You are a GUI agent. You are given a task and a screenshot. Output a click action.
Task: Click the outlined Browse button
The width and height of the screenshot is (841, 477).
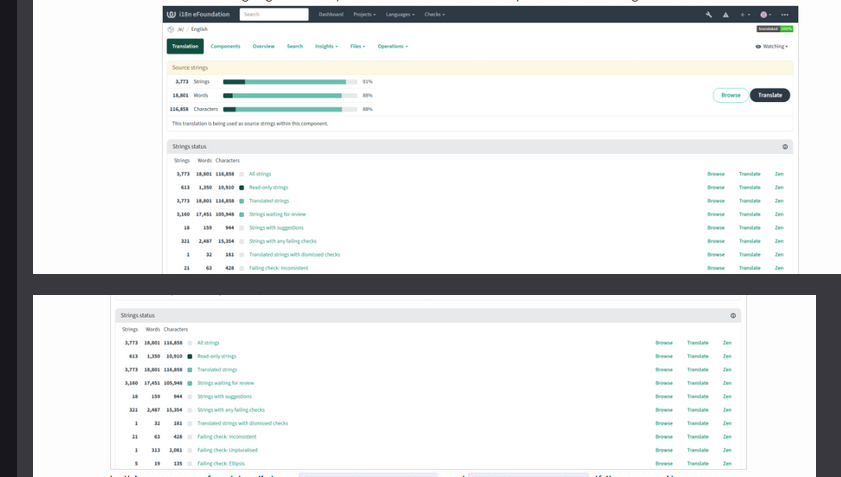[x=731, y=95]
